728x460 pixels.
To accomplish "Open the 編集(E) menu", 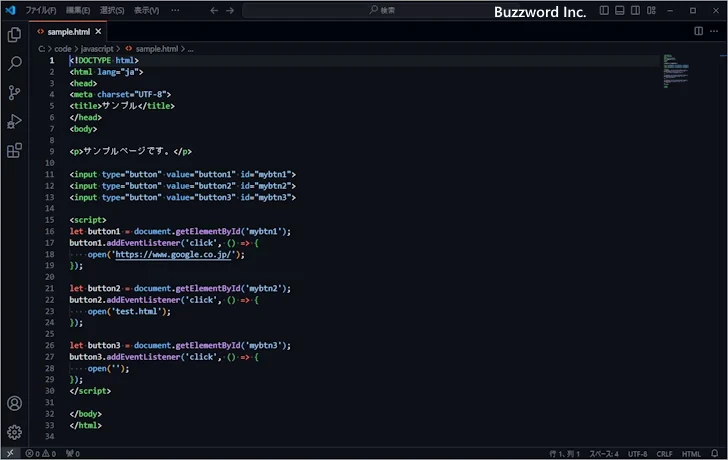I will (78, 10).
